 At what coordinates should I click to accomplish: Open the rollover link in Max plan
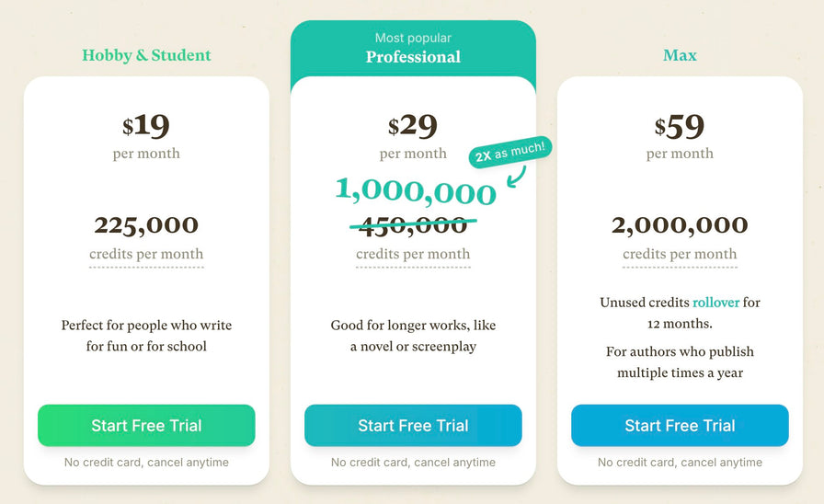point(715,303)
